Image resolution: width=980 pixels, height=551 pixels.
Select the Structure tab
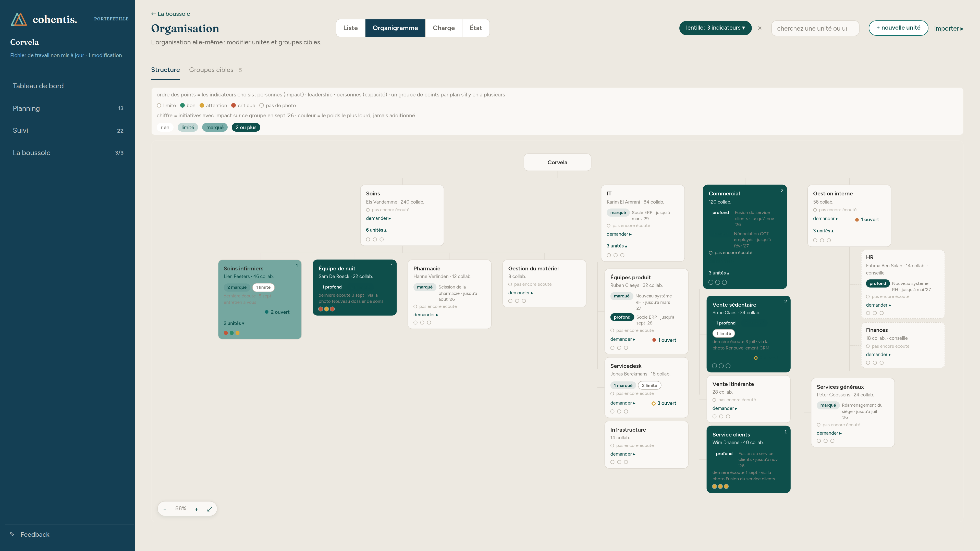[165, 70]
